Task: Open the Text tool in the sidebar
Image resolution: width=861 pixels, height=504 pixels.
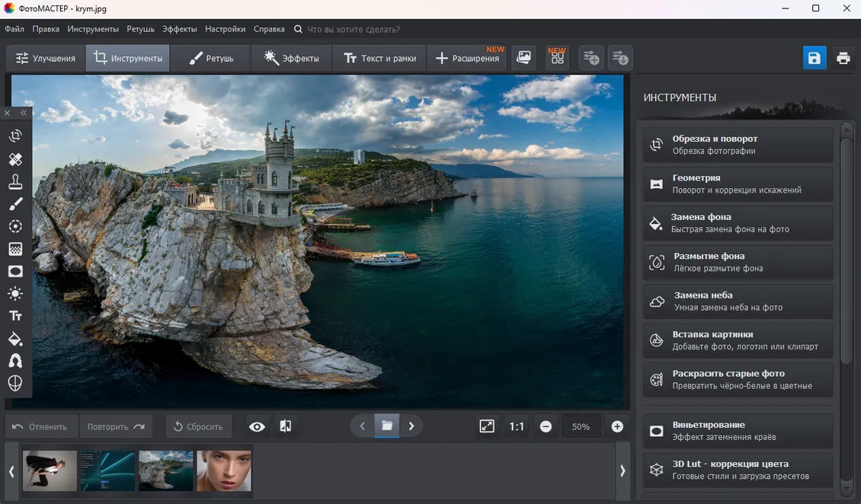Action: point(14,315)
